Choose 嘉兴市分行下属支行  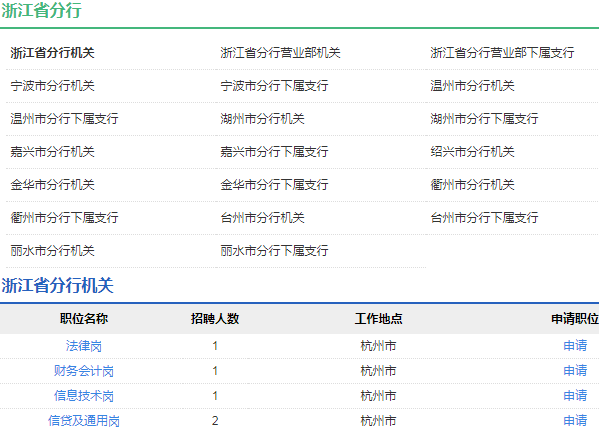point(274,152)
